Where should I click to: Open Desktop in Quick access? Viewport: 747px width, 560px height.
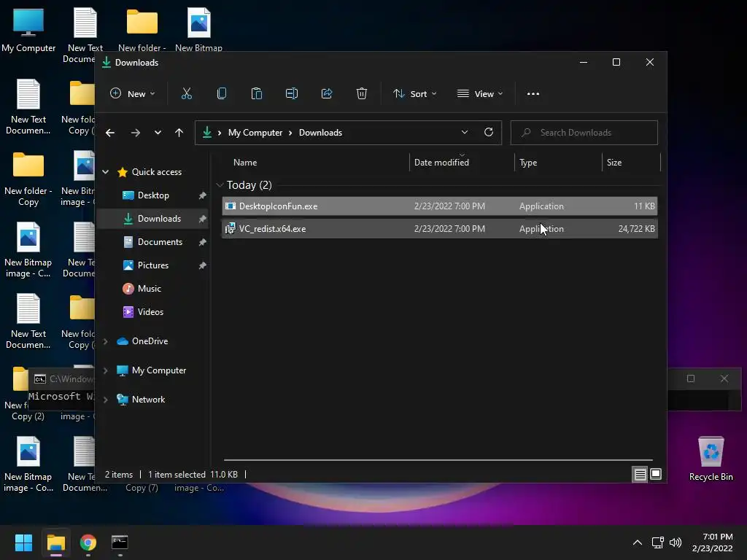tap(152, 195)
